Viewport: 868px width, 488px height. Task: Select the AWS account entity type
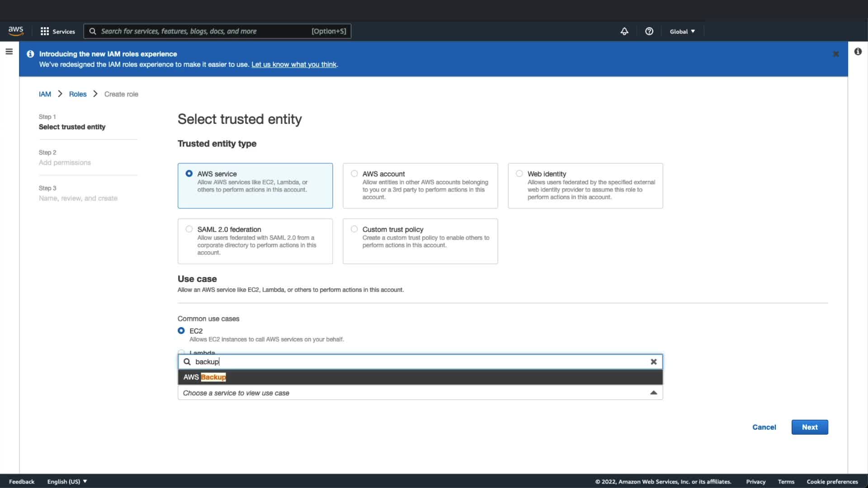click(354, 174)
